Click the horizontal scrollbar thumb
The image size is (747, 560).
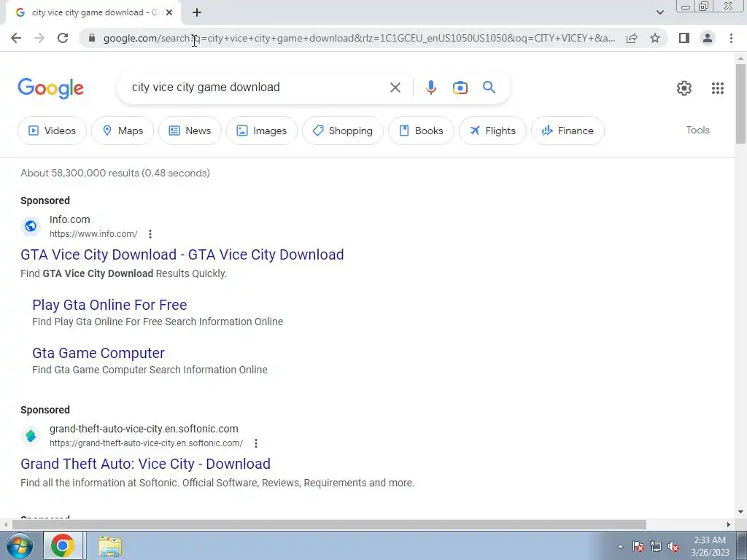tap(329, 525)
